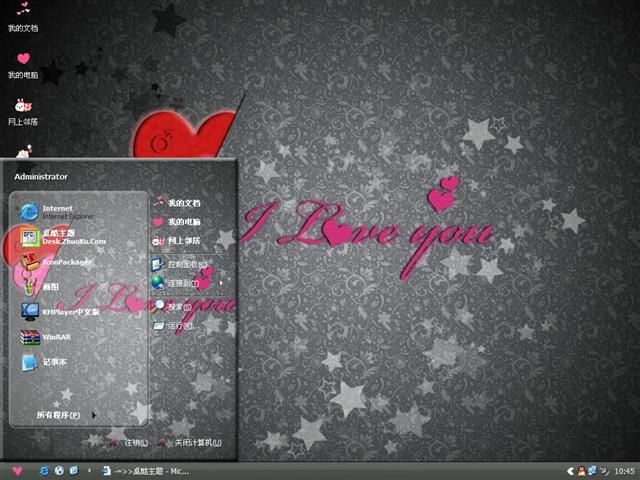Open the 我的文档 desktop icon
Screen dimensions: 640x480
point(23,17)
